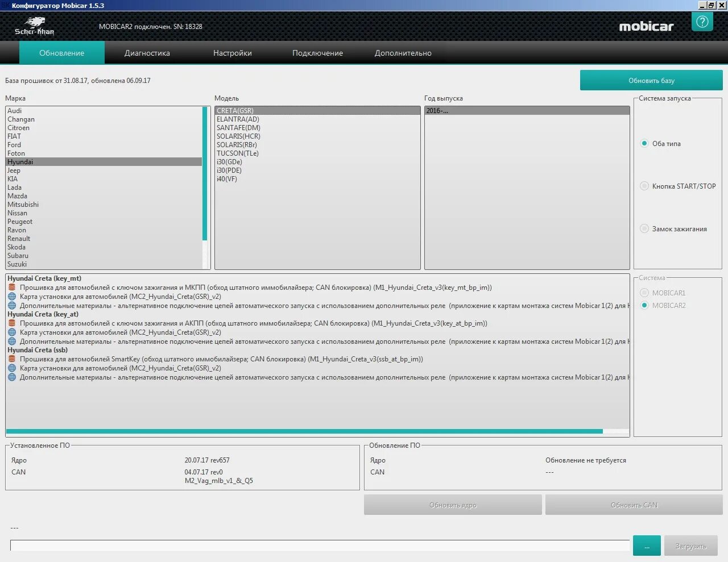Screen dimensions: 728x562
Task: Open key_at firmware database icon
Action: click(12, 323)
